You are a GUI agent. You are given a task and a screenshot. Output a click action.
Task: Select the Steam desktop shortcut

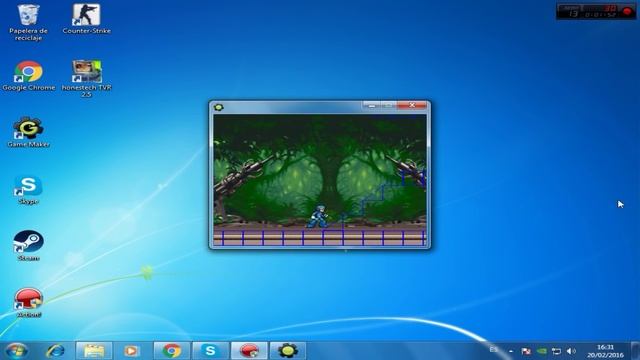coord(28,246)
